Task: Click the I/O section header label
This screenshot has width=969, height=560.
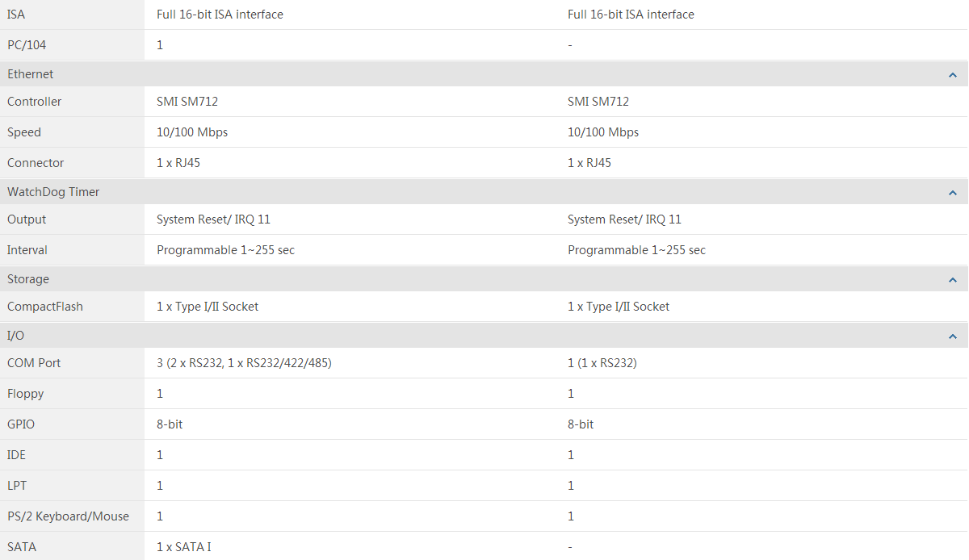Action: [x=15, y=336]
